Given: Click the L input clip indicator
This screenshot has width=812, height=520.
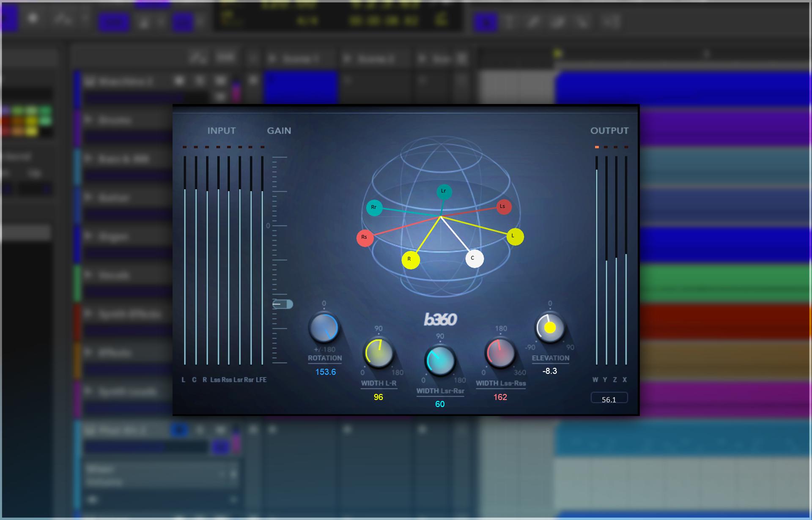Looking at the screenshot, I should (x=184, y=147).
